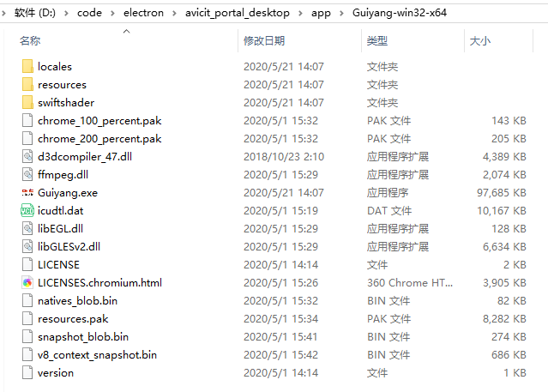
Task: Click the version file icon
Action: click(27, 372)
